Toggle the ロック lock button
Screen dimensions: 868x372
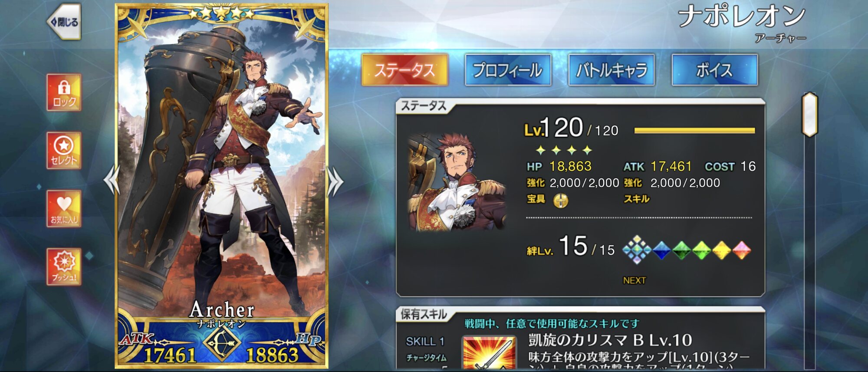tap(64, 92)
